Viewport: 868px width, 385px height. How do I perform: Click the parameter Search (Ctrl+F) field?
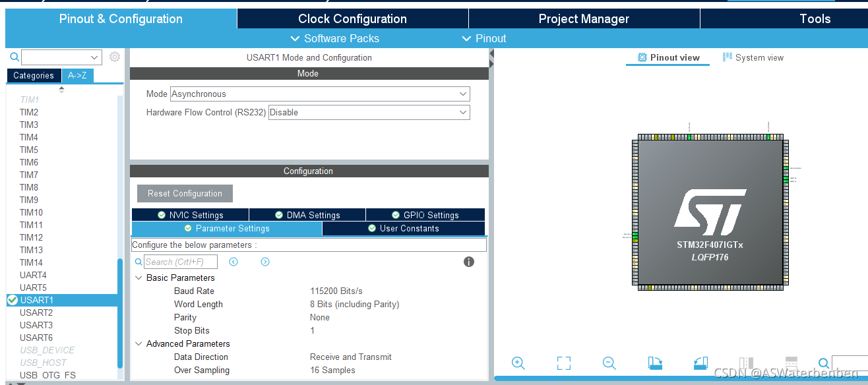pos(180,262)
